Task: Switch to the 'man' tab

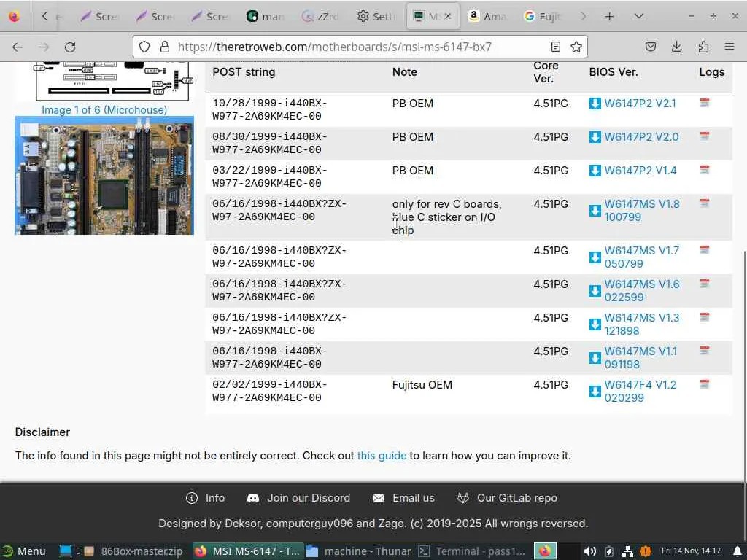Action: click(x=266, y=17)
